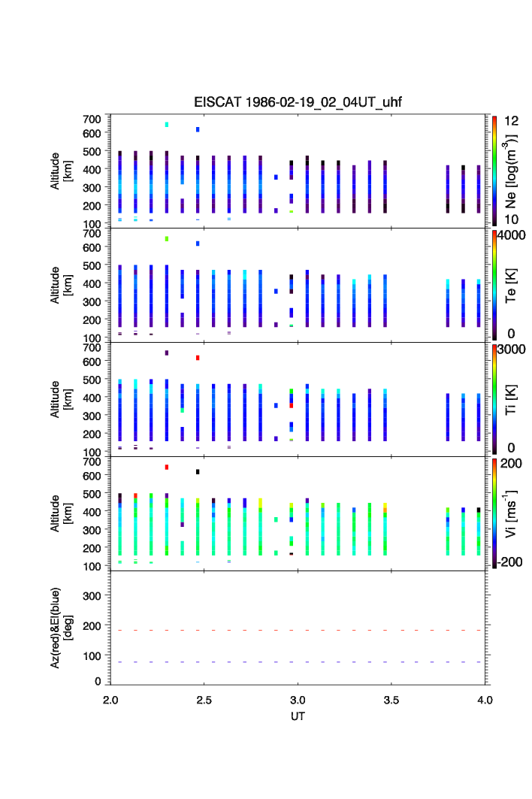Screen dimensions: 532x799
Task: Click the Az(red)&El(blue) axis label
Action: click(x=61, y=627)
